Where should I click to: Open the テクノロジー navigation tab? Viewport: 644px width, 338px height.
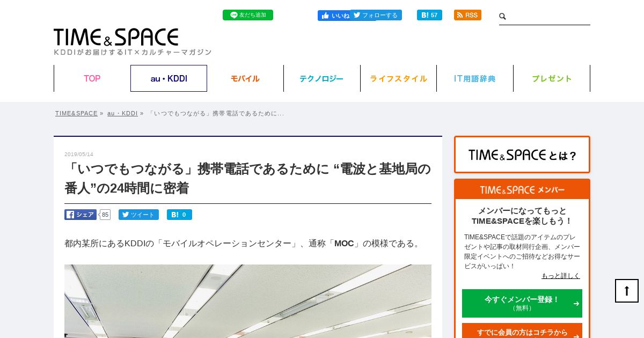321,78
